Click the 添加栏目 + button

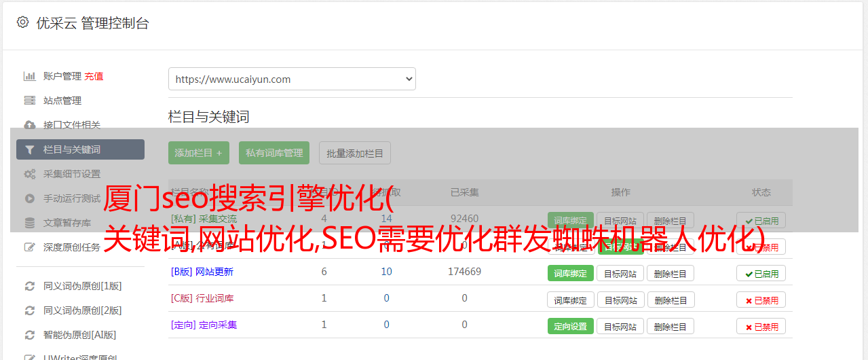pyautogui.click(x=199, y=153)
